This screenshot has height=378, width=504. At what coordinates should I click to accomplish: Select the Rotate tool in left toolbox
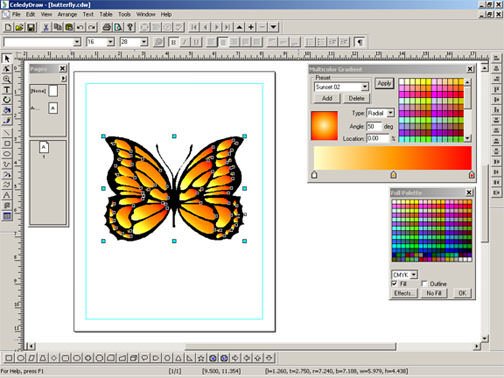pyautogui.click(x=7, y=100)
